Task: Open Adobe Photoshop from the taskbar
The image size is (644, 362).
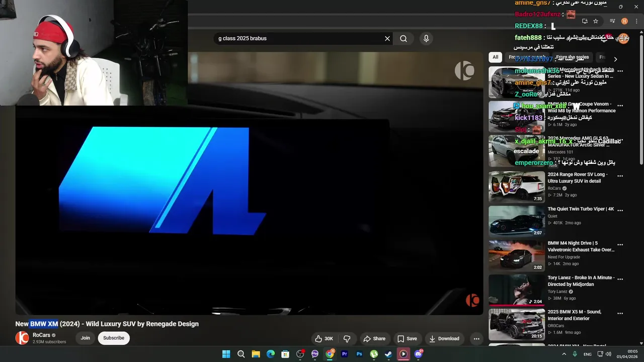Action: pyautogui.click(x=359, y=354)
